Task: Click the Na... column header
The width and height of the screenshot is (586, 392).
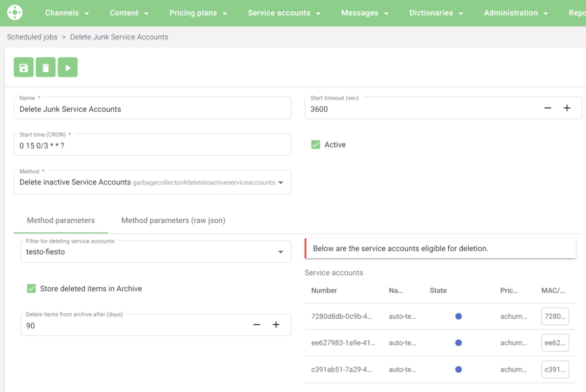Action: click(396, 290)
